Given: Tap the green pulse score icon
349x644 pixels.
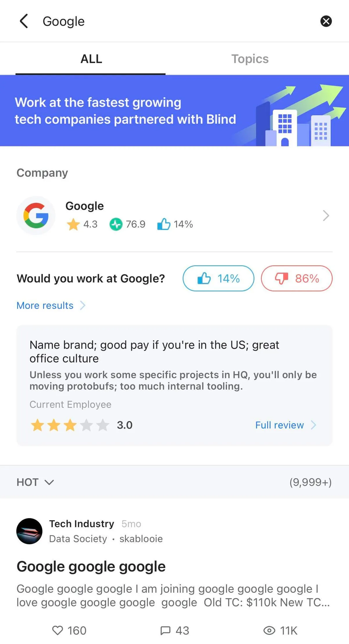Looking at the screenshot, I should 116,225.
